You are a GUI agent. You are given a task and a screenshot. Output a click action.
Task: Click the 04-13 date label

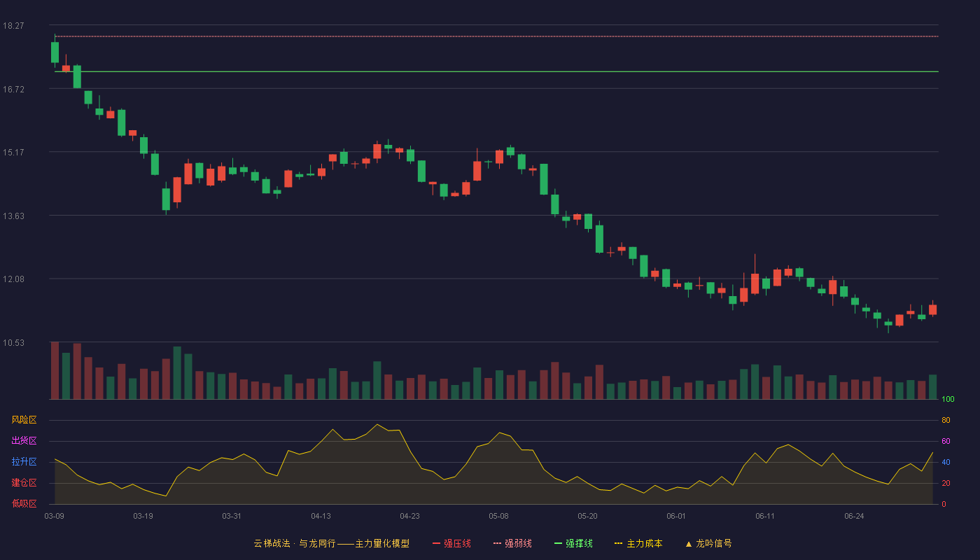tap(321, 516)
